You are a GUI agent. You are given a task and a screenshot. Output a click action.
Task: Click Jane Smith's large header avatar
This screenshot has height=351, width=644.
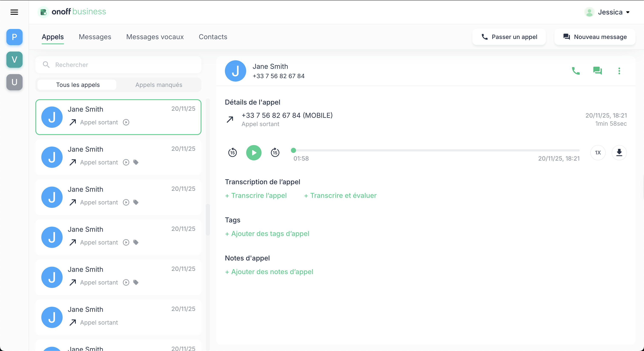pos(235,71)
